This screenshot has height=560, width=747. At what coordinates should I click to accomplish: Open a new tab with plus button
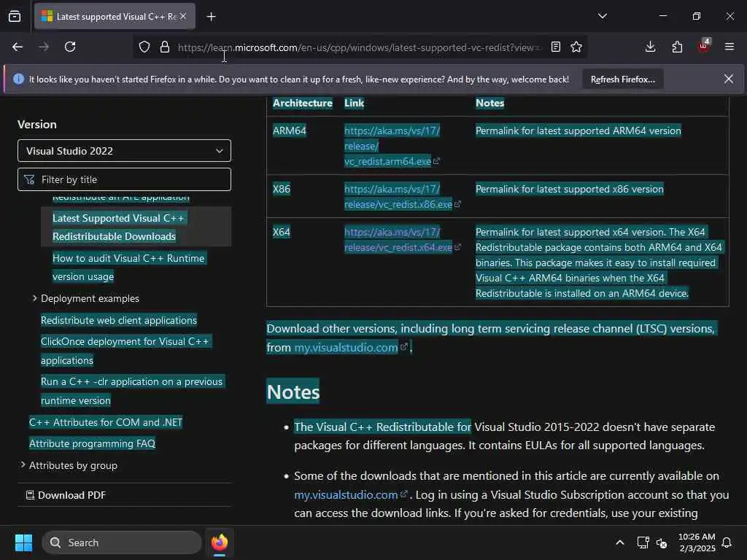[x=211, y=17]
